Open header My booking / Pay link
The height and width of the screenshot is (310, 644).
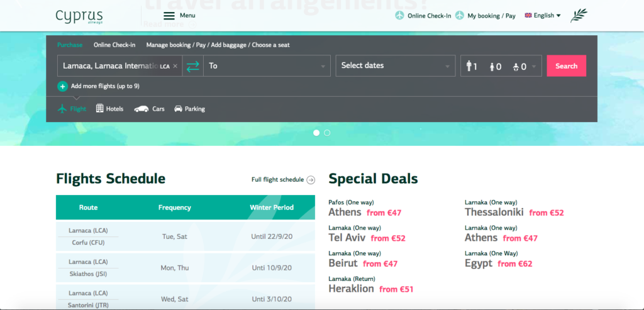[491, 16]
